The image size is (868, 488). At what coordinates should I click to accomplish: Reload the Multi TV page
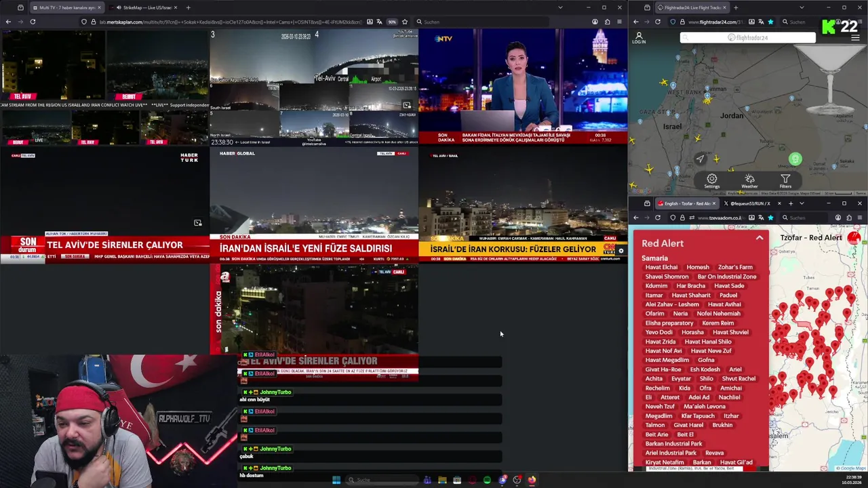pos(32,22)
